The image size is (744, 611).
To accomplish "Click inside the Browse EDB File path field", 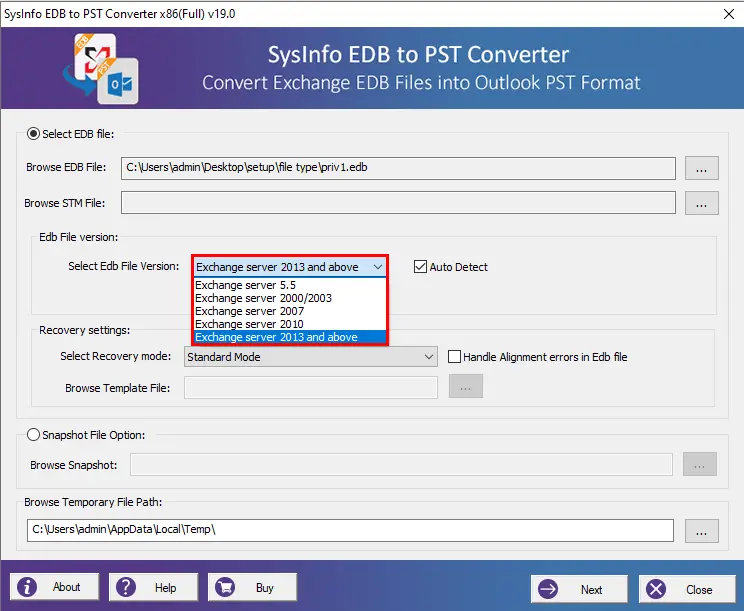I will (x=398, y=168).
